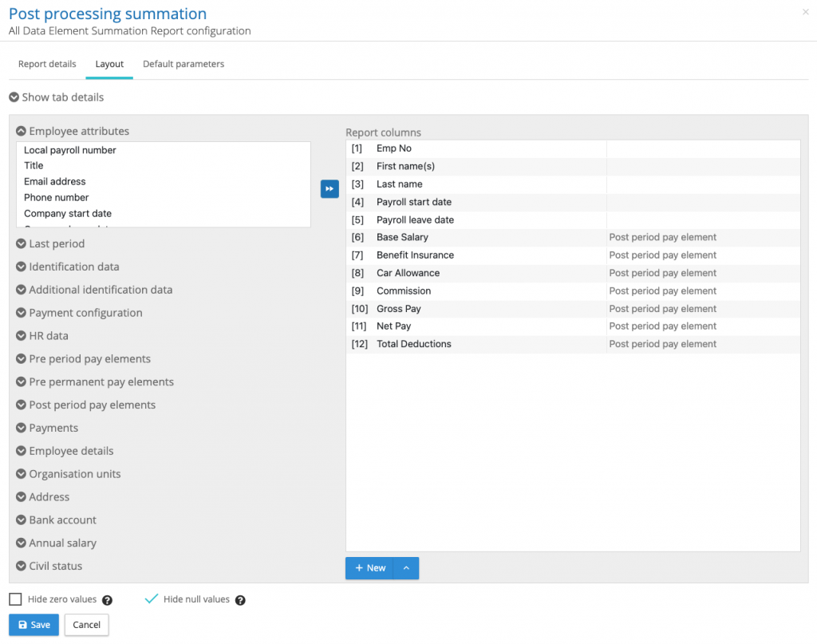Click help icon beside Hide zero values
The width and height of the screenshot is (817, 644).
point(107,600)
